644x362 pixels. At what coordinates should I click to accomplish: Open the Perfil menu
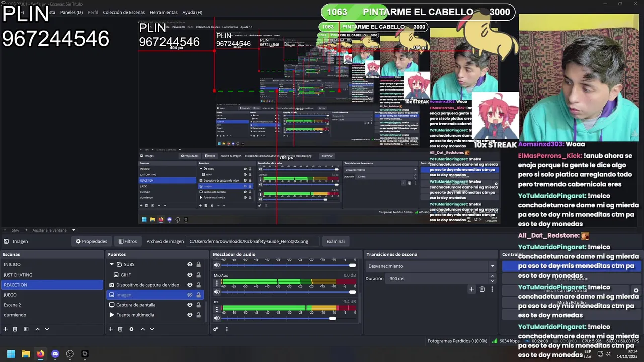93,12
